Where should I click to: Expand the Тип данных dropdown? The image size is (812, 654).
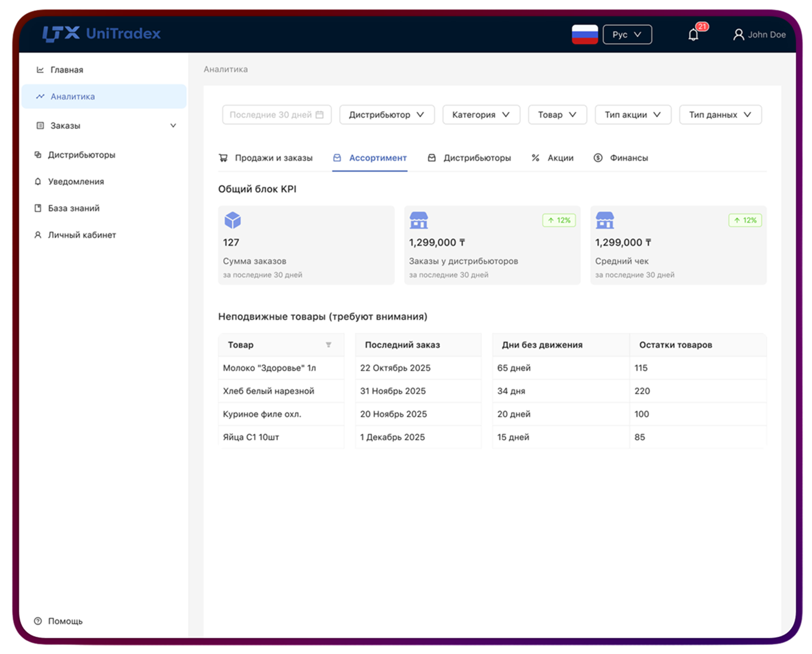pyautogui.click(x=720, y=115)
